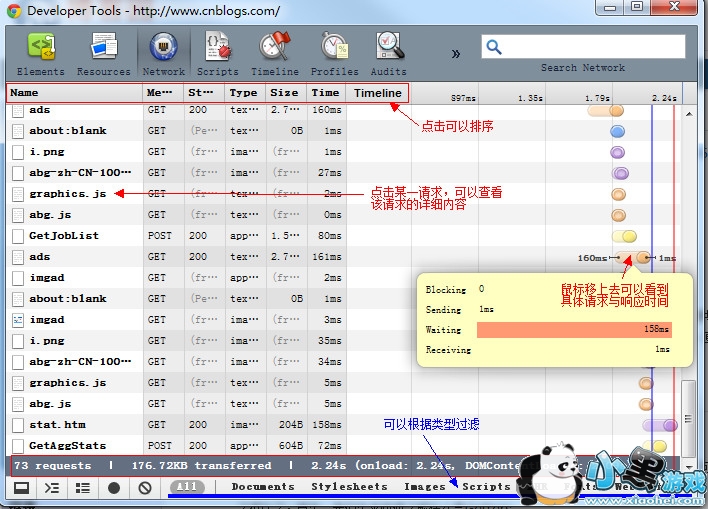Filter requests by Documents type

coord(263,487)
